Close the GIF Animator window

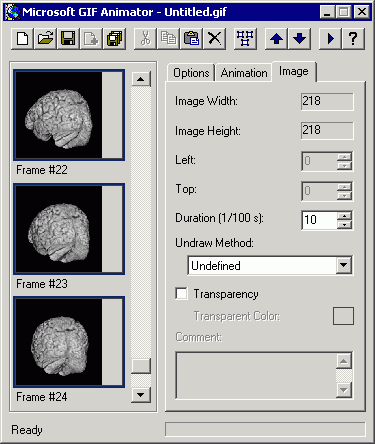(x=362, y=12)
